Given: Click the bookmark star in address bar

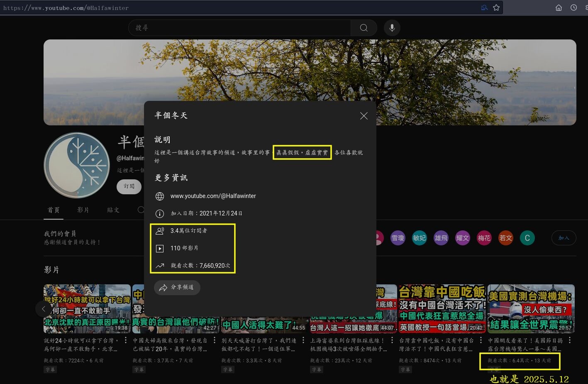Looking at the screenshot, I should (x=496, y=7).
